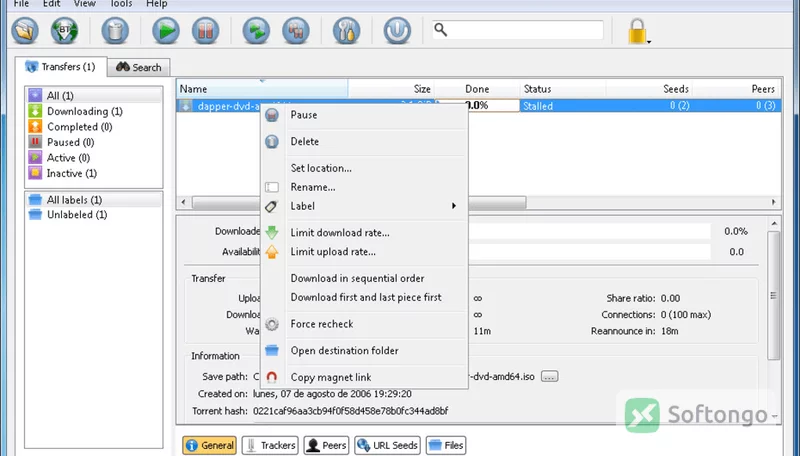800x456 pixels.
Task: Open torrent file folder icon in toolbar
Action: pos(24,31)
